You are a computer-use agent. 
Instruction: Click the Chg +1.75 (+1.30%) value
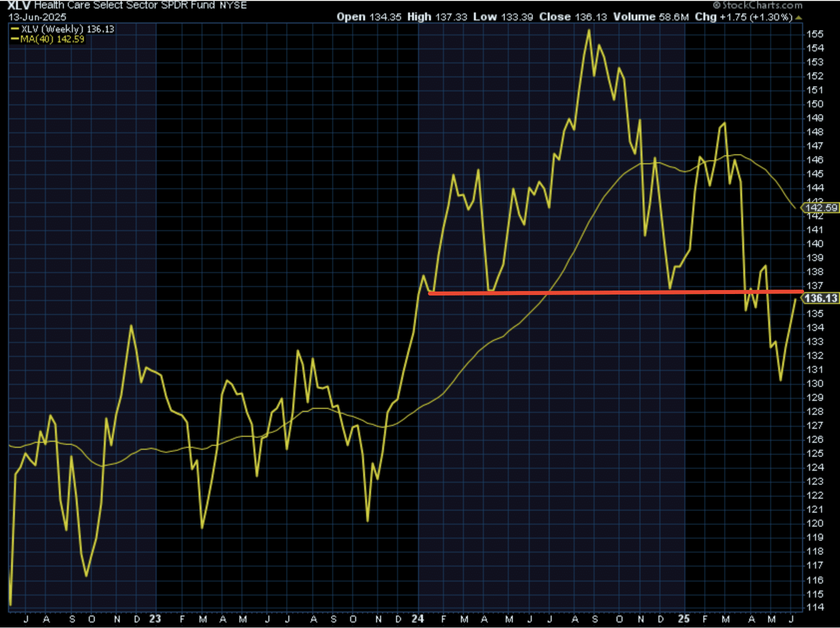point(743,17)
